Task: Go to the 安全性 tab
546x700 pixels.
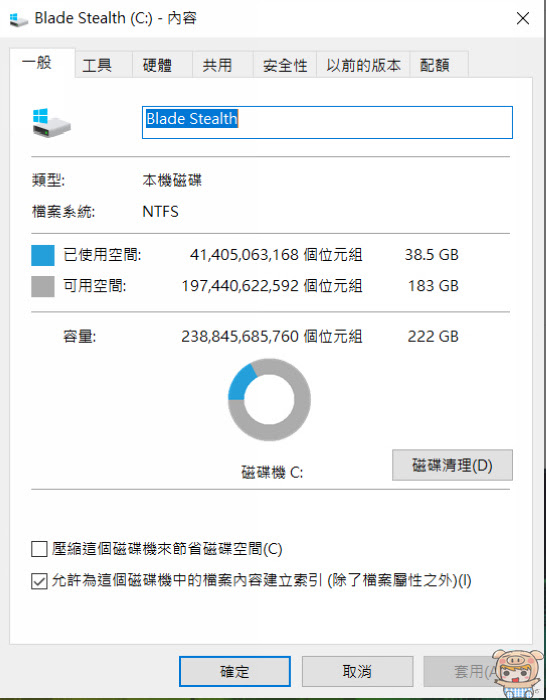Action: pyautogui.click(x=285, y=65)
